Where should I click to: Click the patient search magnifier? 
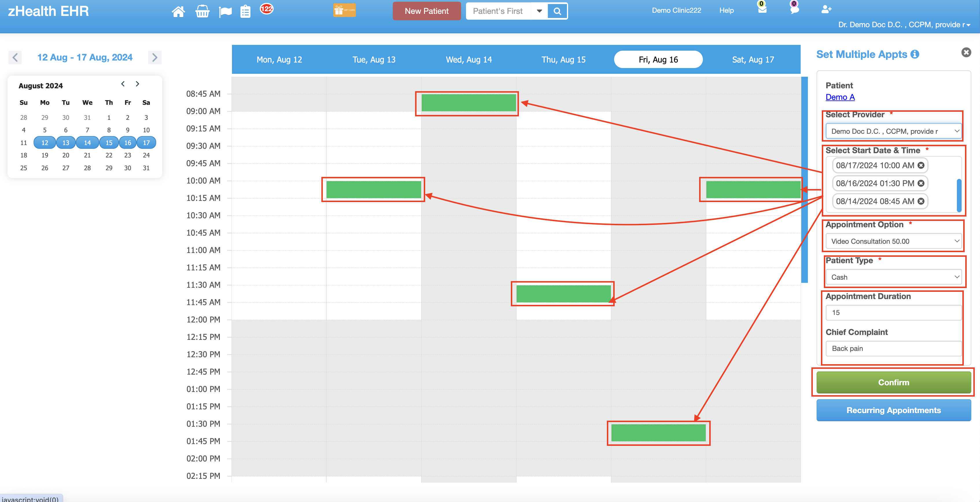(557, 11)
